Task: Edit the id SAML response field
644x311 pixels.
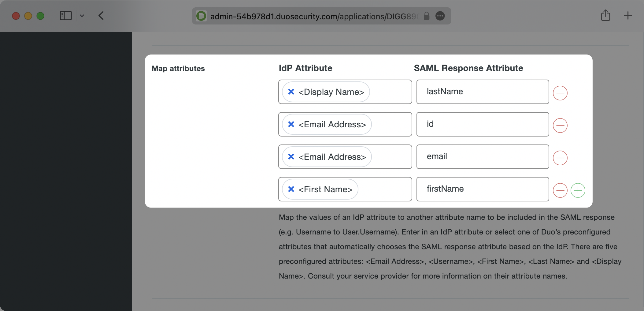Action: (x=482, y=124)
